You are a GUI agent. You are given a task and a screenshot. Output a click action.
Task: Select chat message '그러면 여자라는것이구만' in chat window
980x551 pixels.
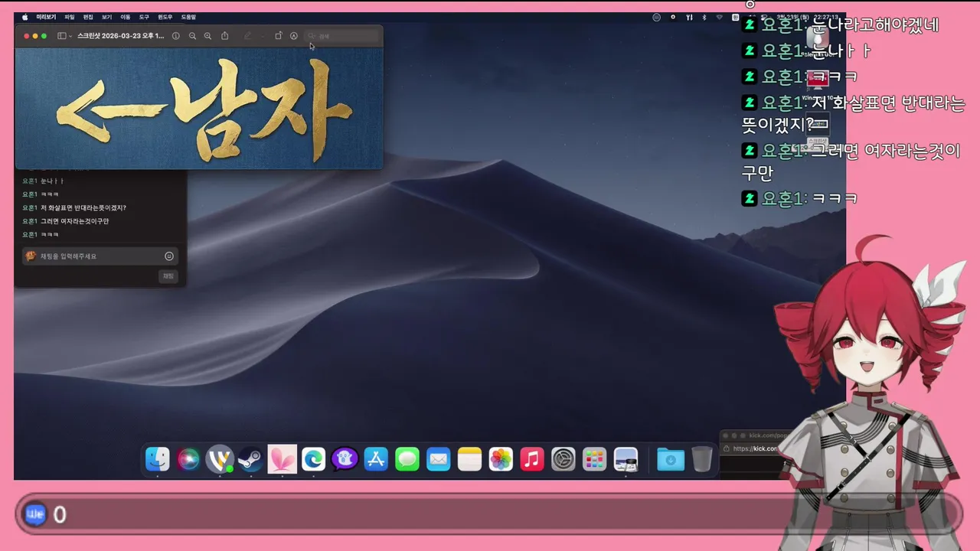coord(75,221)
